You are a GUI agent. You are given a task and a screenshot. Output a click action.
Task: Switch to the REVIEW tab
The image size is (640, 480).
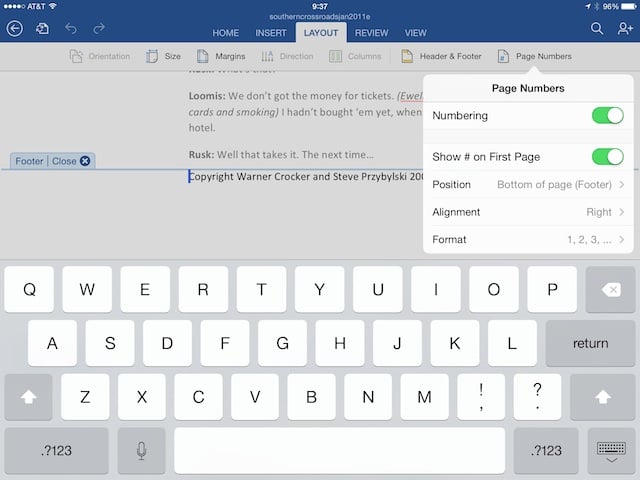click(x=371, y=33)
